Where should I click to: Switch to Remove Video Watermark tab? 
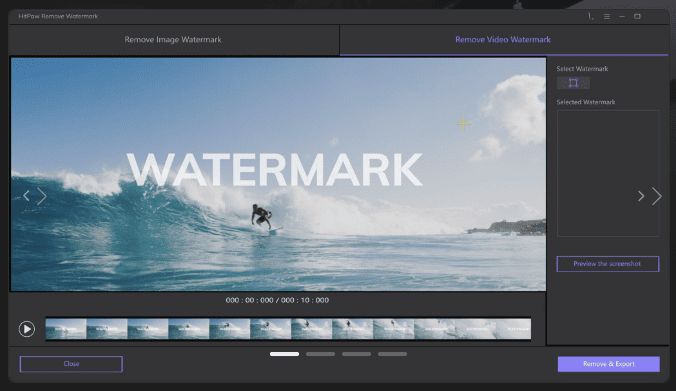tap(503, 40)
